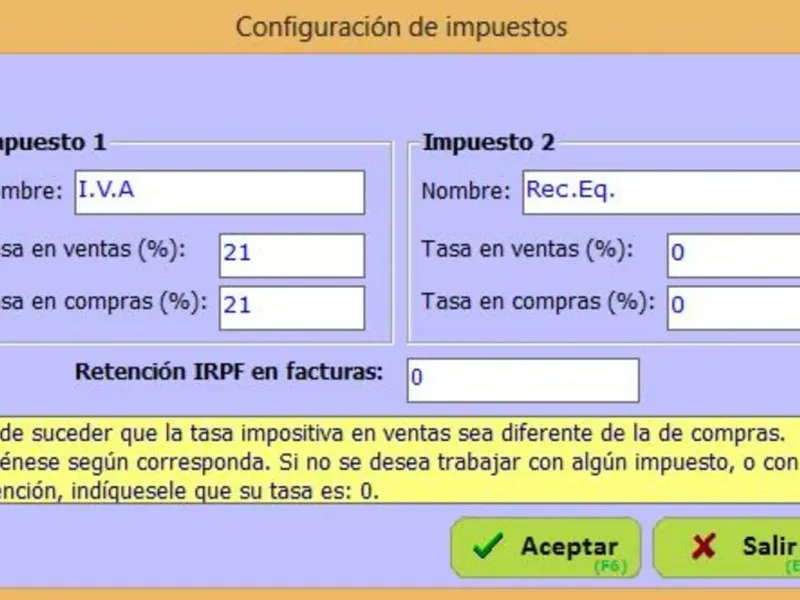Viewport: 800px width, 600px height.
Task: Select Impuesto 2 Tasa en compras field
Action: coord(733,304)
